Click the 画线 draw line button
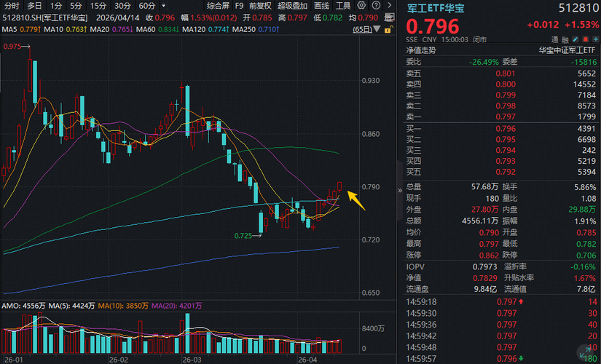Viewport: 601px width, 364px height. tap(321, 6)
